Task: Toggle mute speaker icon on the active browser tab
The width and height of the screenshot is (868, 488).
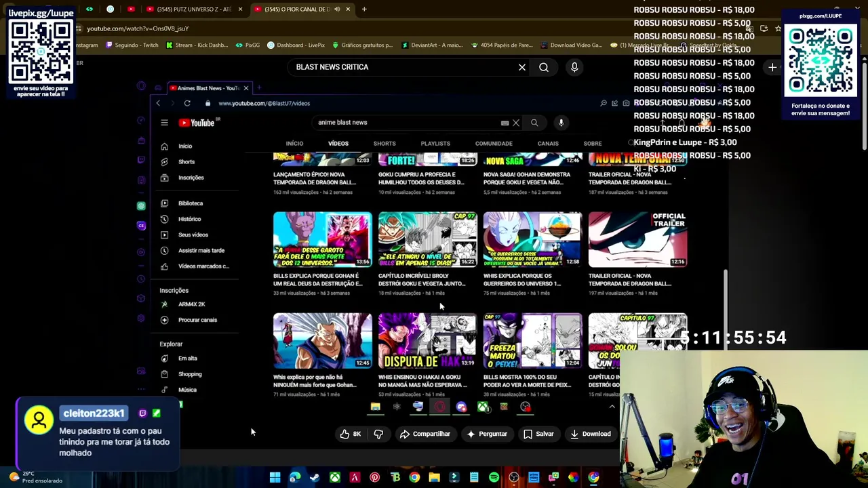Action: (x=337, y=9)
